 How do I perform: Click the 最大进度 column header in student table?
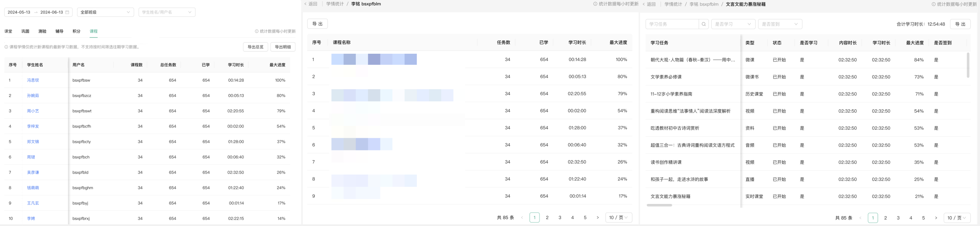[x=277, y=65]
